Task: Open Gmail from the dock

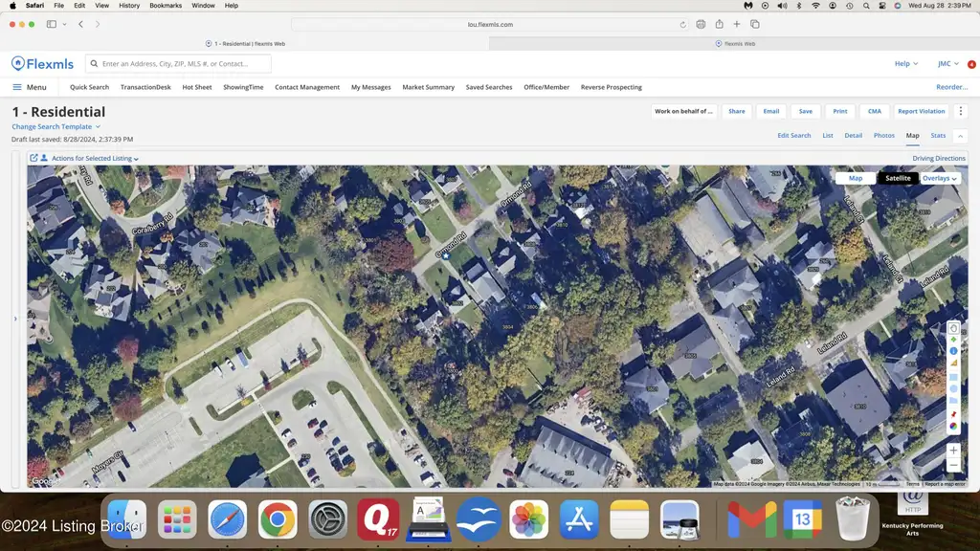Action: pyautogui.click(x=752, y=519)
